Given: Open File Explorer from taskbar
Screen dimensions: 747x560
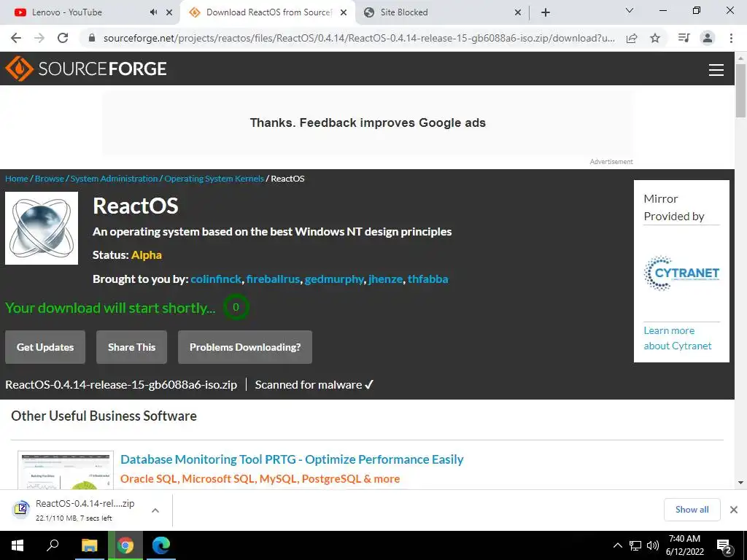Looking at the screenshot, I should pos(89,545).
